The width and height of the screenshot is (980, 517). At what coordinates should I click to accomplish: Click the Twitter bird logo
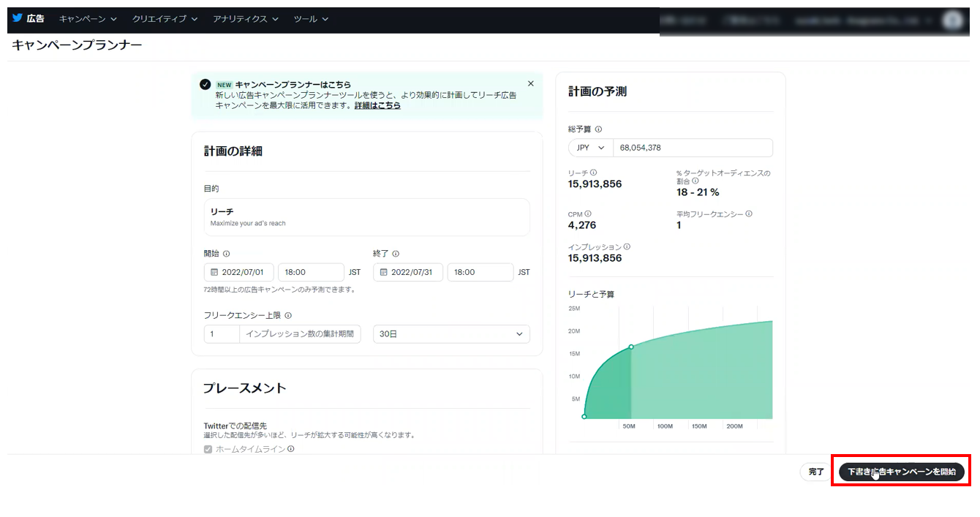(x=18, y=18)
